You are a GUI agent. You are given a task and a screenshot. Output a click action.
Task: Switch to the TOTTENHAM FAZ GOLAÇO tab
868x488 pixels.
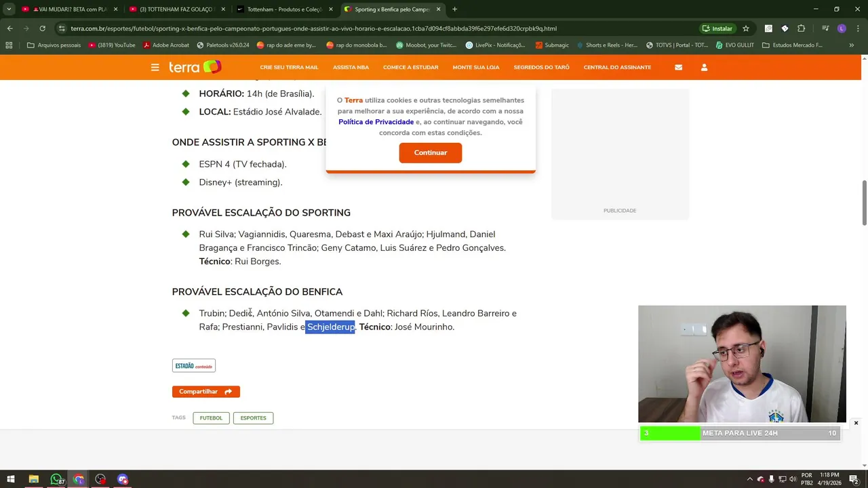click(176, 9)
